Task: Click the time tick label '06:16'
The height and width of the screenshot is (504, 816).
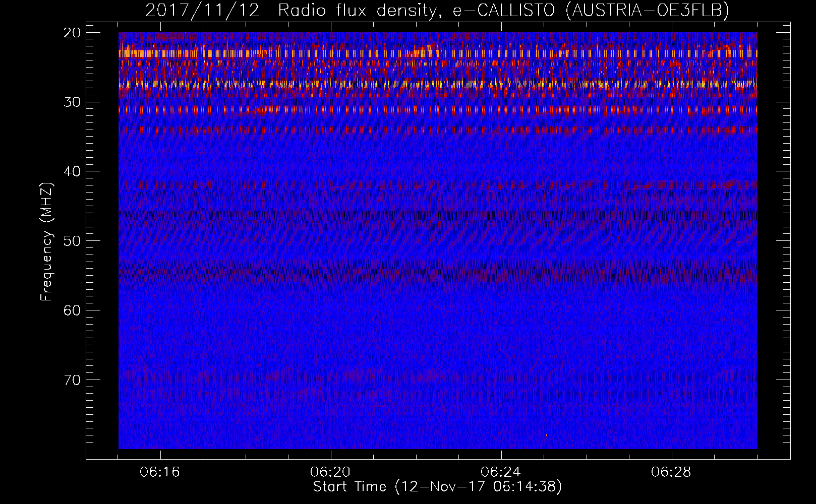Action: [160, 472]
